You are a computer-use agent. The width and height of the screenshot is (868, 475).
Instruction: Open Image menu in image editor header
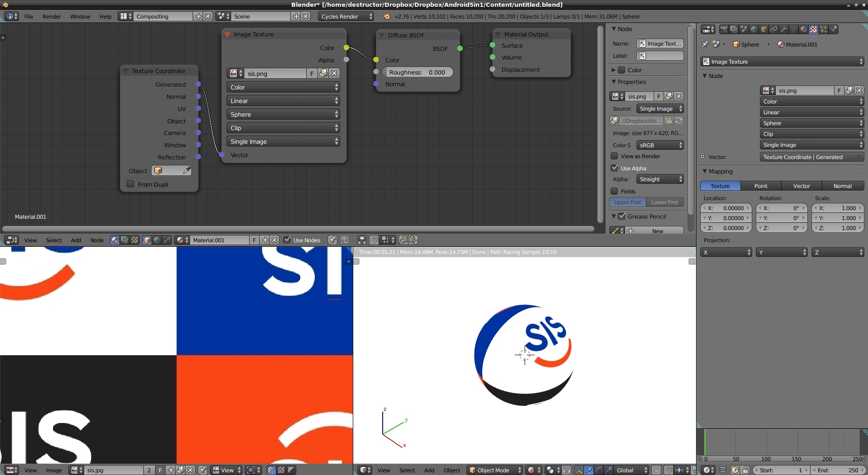[x=54, y=470]
